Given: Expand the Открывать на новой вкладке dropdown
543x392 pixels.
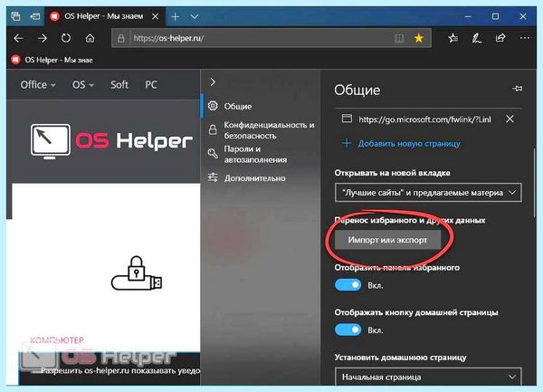Looking at the screenshot, I should pyautogui.click(x=428, y=192).
